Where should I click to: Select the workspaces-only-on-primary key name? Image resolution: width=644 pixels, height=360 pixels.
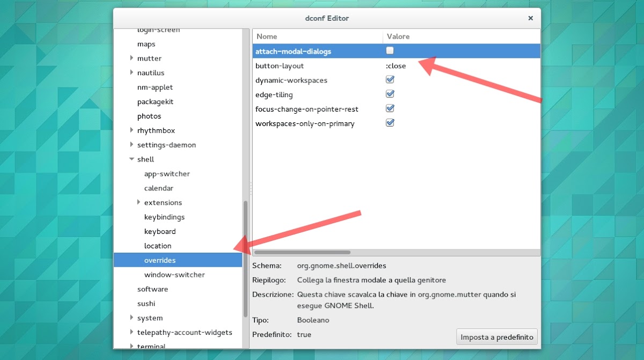pos(305,123)
